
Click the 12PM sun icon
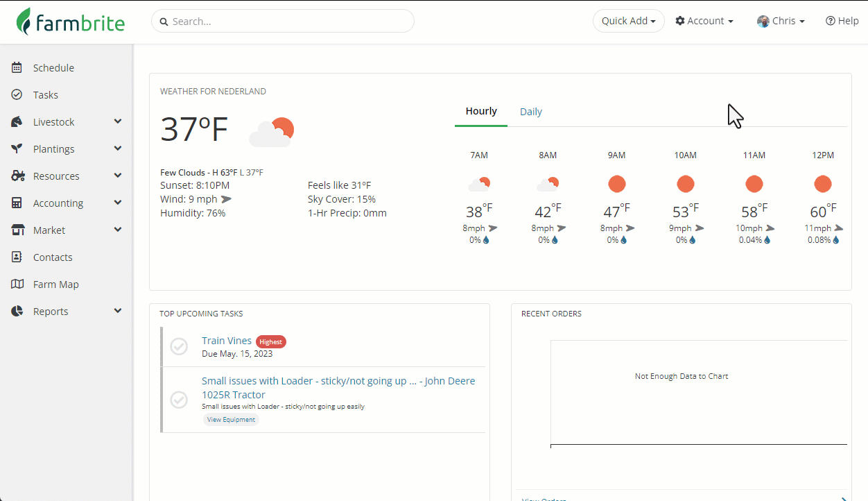pos(823,184)
